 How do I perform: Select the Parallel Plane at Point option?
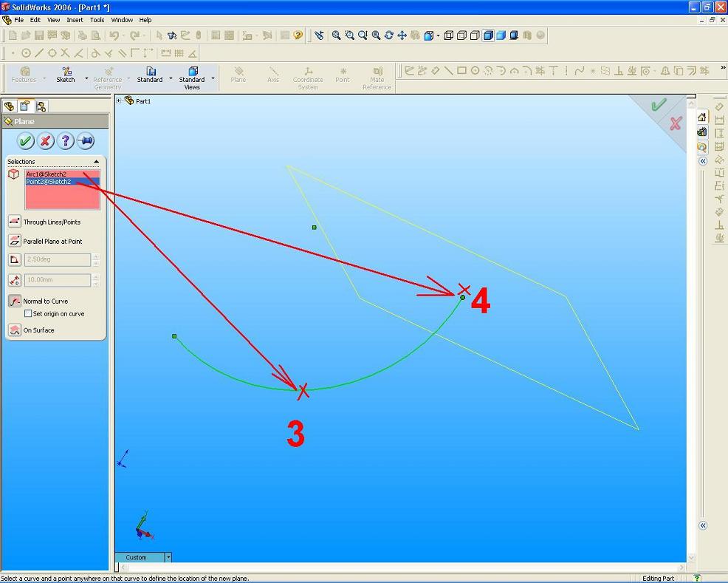[x=15, y=240]
